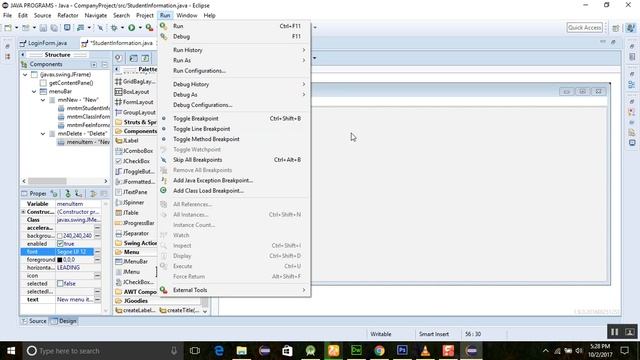Click the Skip All Breakpoints toolbar icon
Viewport: 640px width, 360px height.
100,27
